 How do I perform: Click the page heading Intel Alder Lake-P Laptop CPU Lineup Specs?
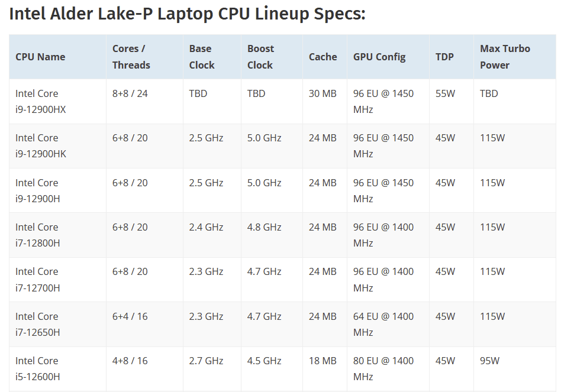coord(187,14)
